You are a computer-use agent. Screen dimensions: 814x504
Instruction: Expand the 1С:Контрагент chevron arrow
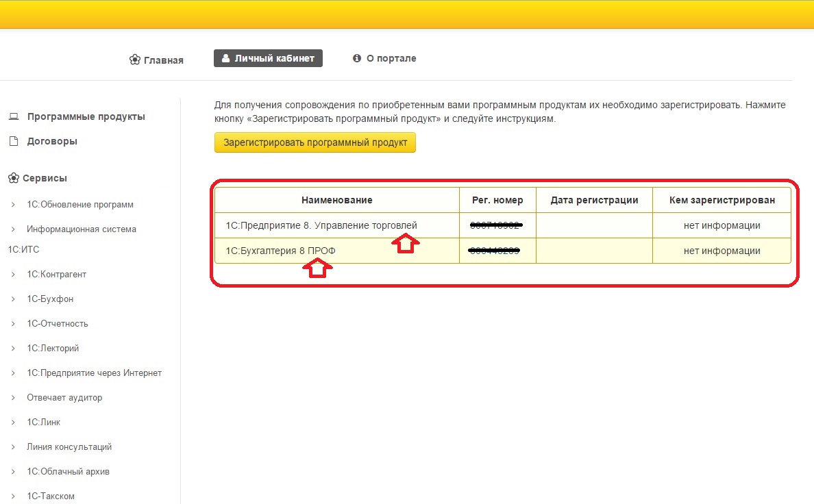pos(13,275)
